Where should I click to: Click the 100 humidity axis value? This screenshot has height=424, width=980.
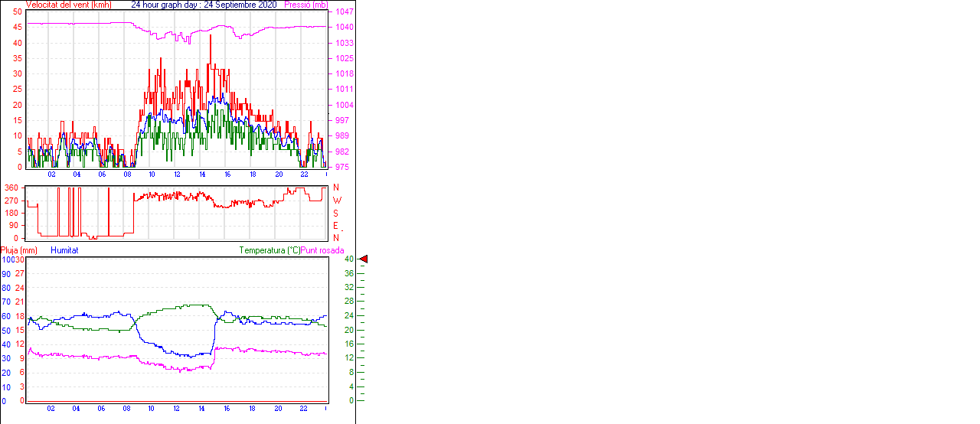[7, 259]
